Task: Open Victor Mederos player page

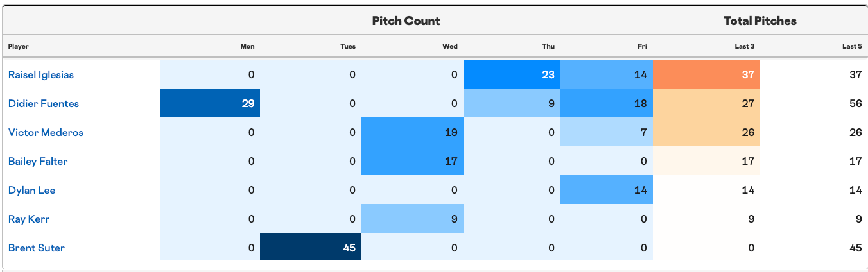Action: (x=46, y=132)
